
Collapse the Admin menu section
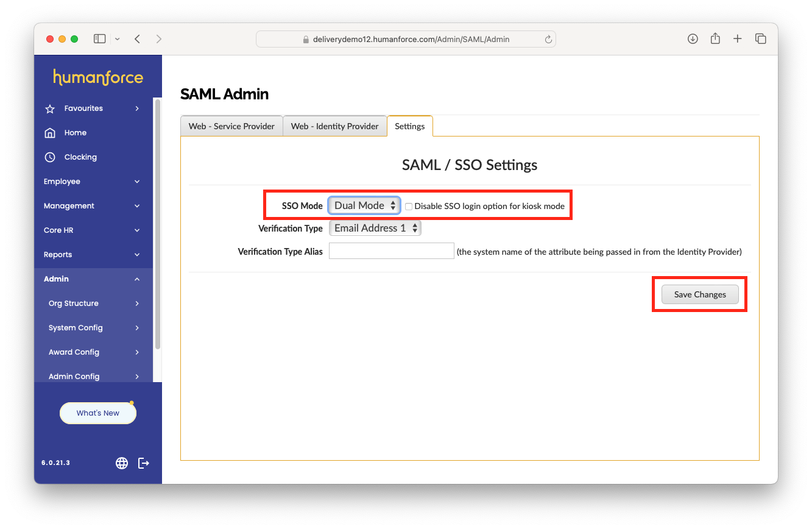[x=93, y=279]
